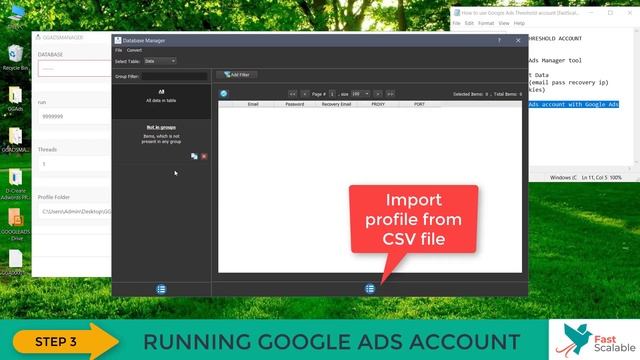Open the Recycle Bin desktop icon
This screenshot has width=640, height=360.
tap(15, 58)
